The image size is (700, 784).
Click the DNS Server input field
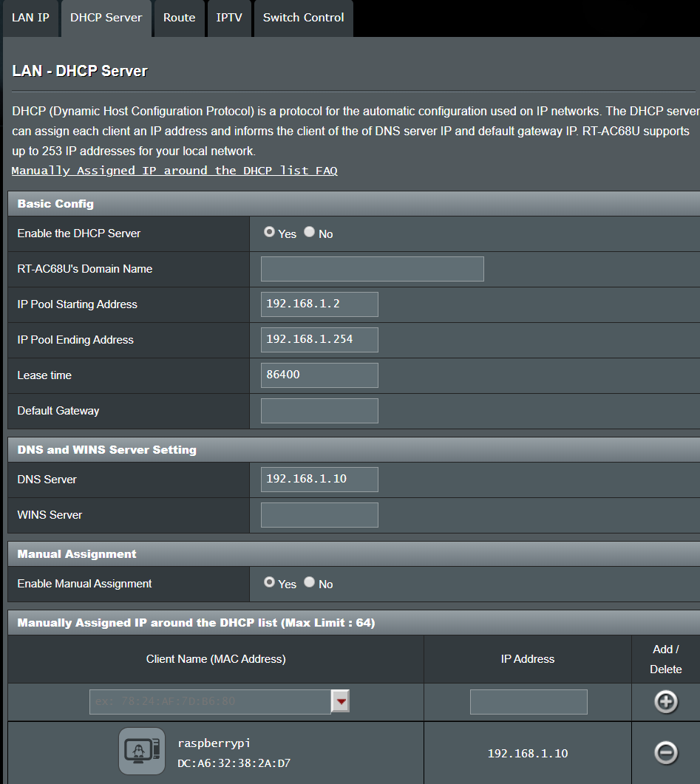coord(319,480)
